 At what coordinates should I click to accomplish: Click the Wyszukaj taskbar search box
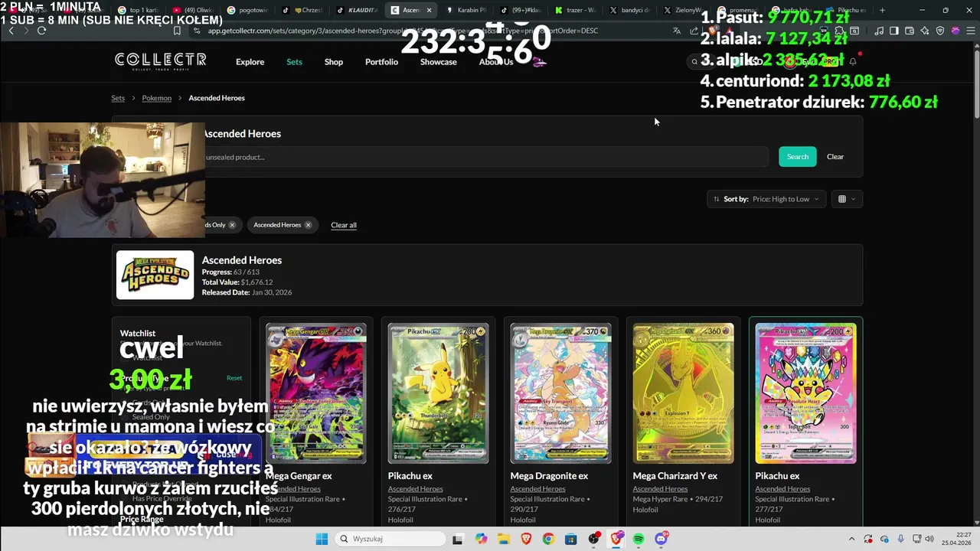coord(390,539)
